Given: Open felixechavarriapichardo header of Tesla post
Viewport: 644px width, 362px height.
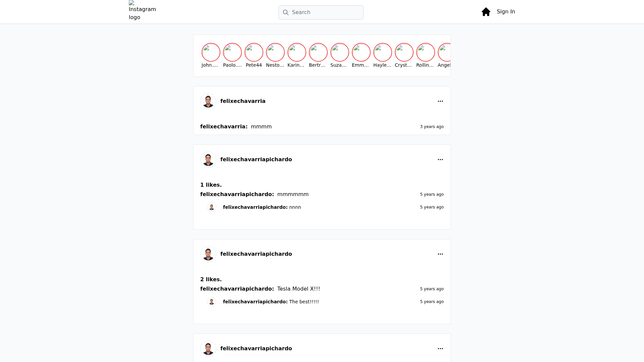Looking at the screenshot, I should (x=256, y=254).
